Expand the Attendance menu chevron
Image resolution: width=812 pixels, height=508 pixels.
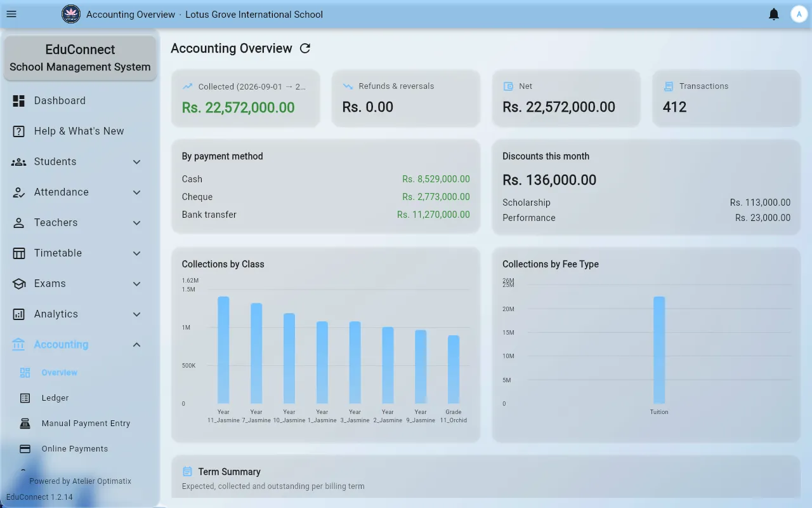(136, 192)
